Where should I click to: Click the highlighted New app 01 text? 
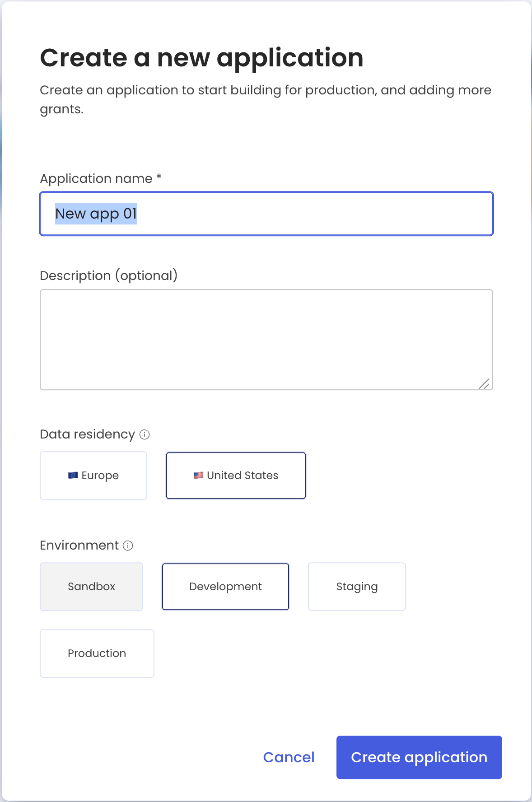(96, 214)
